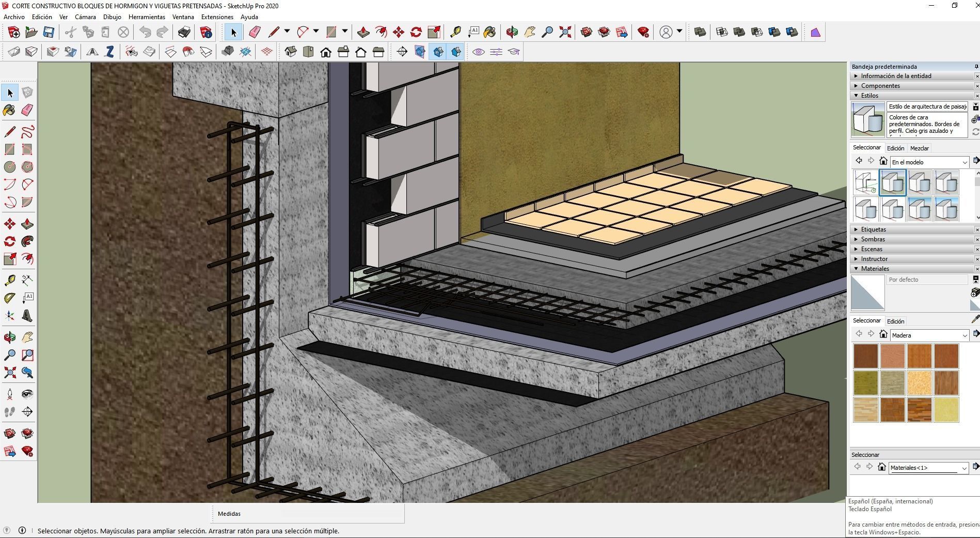Image resolution: width=980 pixels, height=538 pixels.
Task: Select the Polygon tool in left toolbar
Action: 27,167
